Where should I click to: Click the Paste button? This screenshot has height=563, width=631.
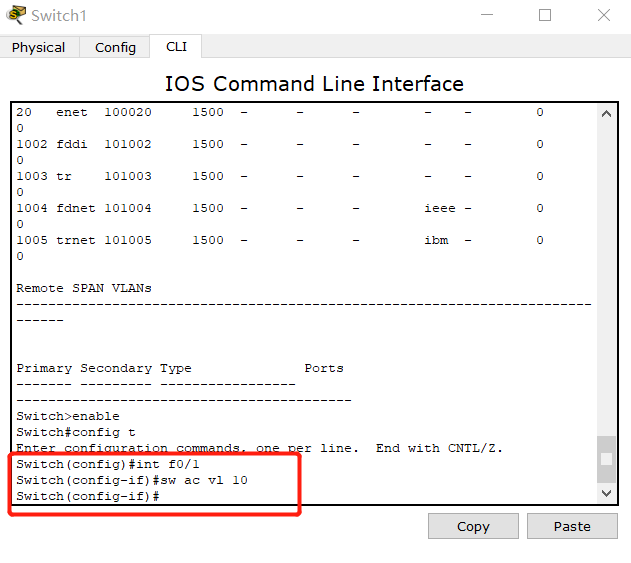point(572,526)
